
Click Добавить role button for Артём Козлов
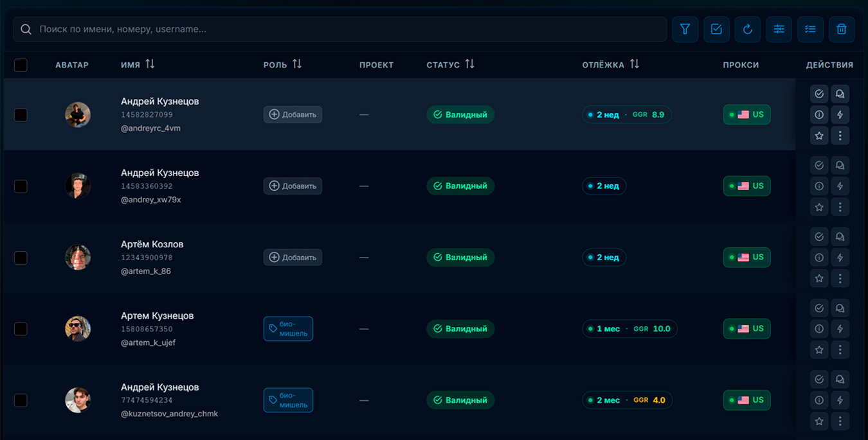click(293, 258)
